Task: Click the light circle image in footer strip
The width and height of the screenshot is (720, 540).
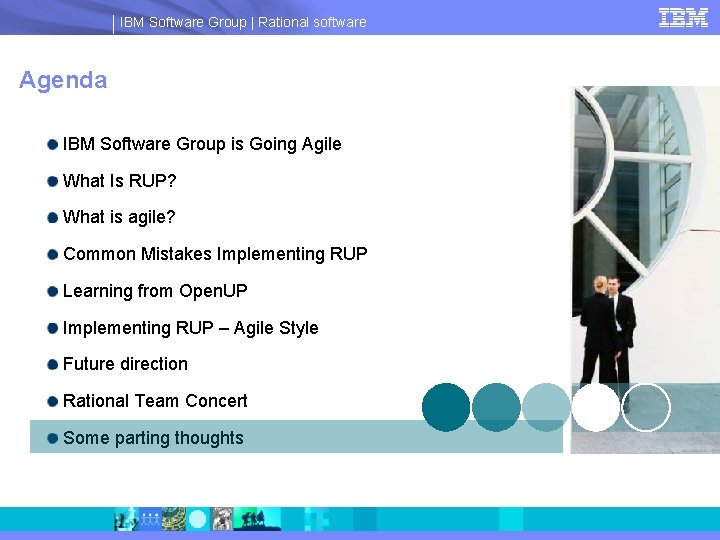Action: [x=198, y=519]
